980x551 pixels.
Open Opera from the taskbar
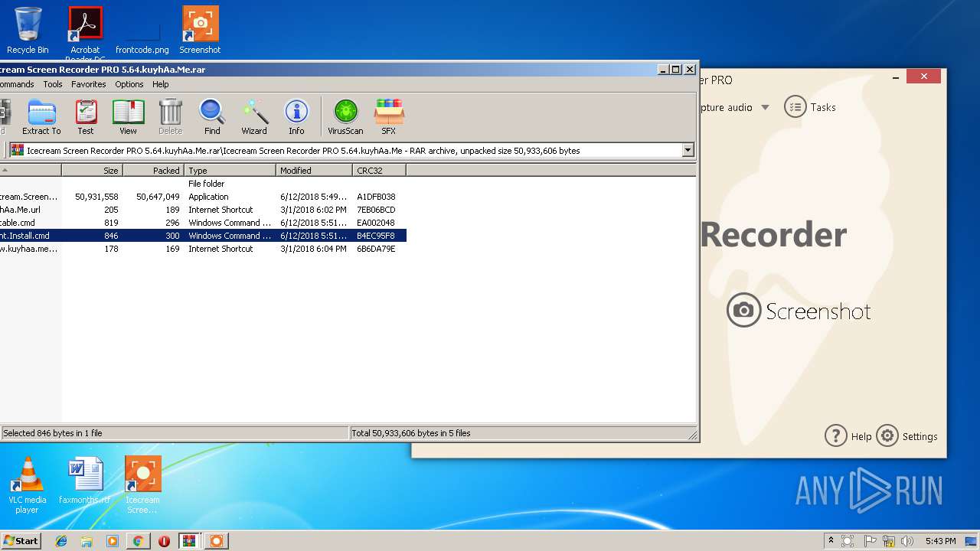(164, 541)
